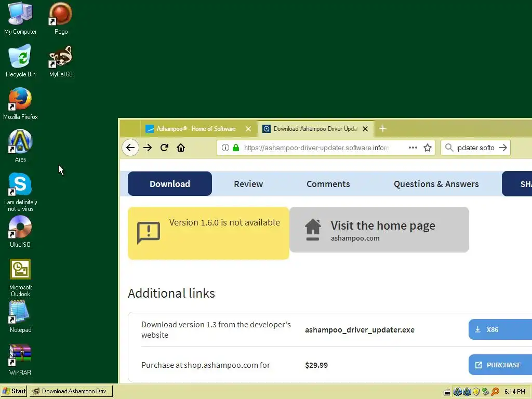
Task: Open the Pego desktop shortcut
Action: click(x=61, y=18)
